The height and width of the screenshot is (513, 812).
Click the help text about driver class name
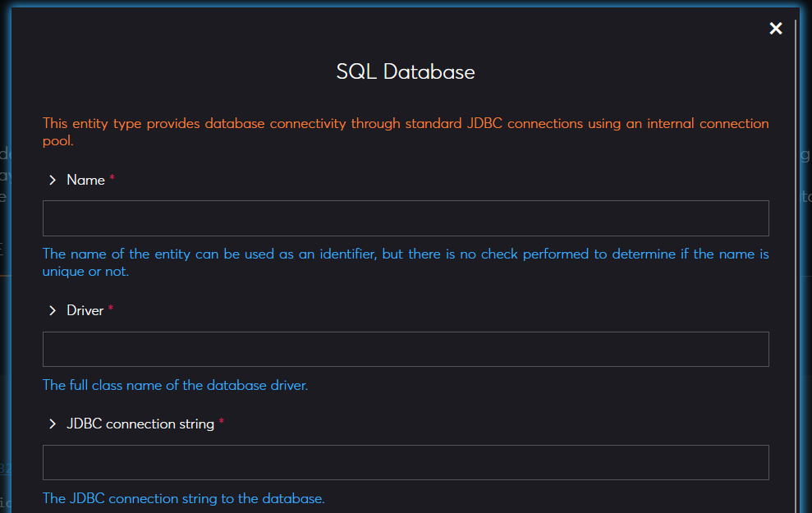point(175,385)
